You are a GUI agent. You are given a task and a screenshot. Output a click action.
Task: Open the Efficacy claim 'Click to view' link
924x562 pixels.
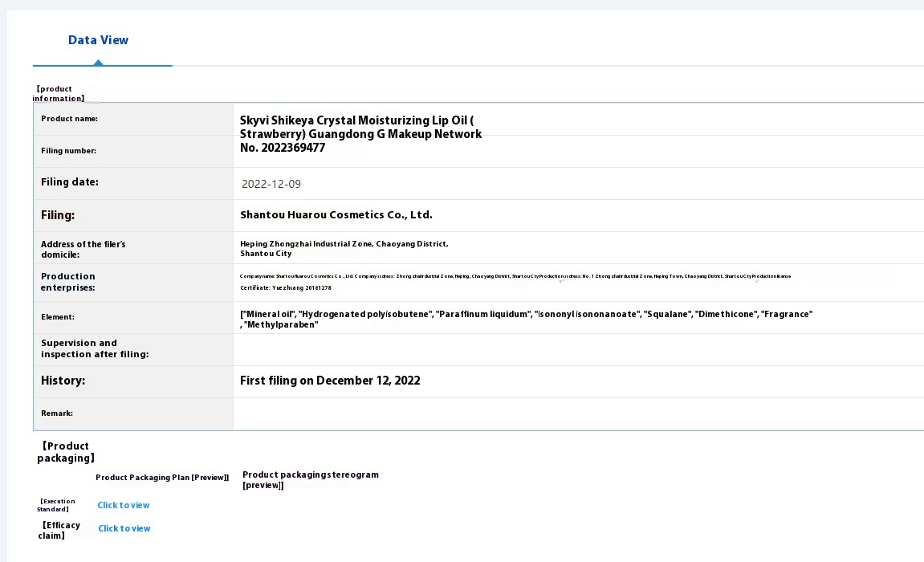[x=124, y=528]
